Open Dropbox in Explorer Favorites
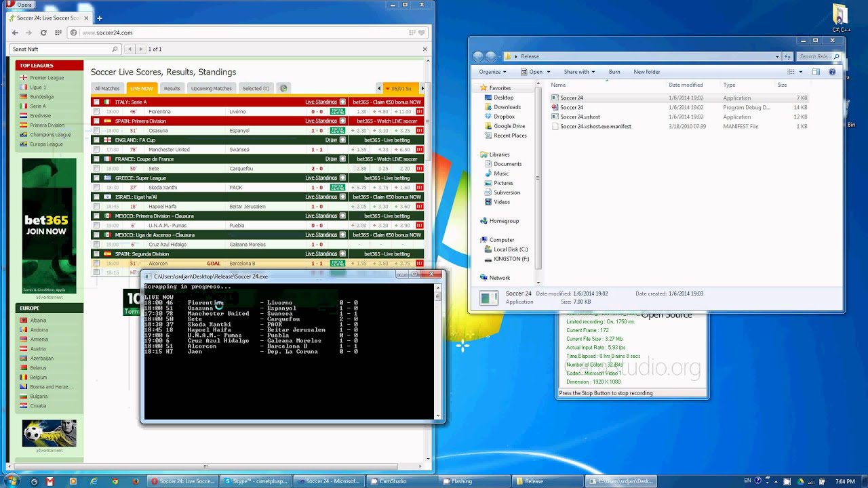The image size is (868, 488). (x=504, y=117)
